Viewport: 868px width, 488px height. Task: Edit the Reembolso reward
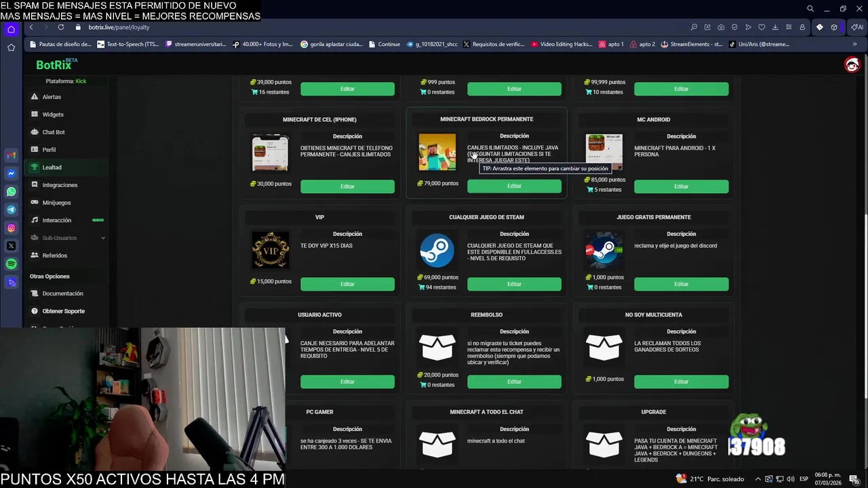[514, 382]
